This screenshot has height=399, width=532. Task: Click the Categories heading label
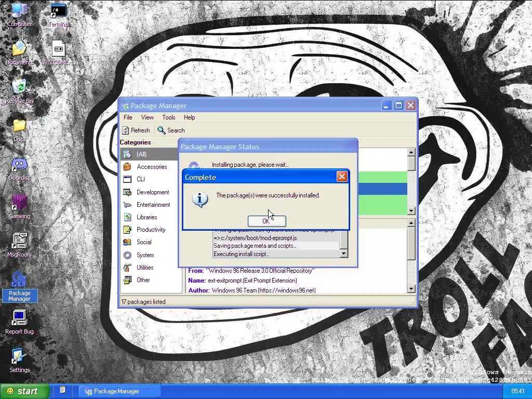point(135,142)
